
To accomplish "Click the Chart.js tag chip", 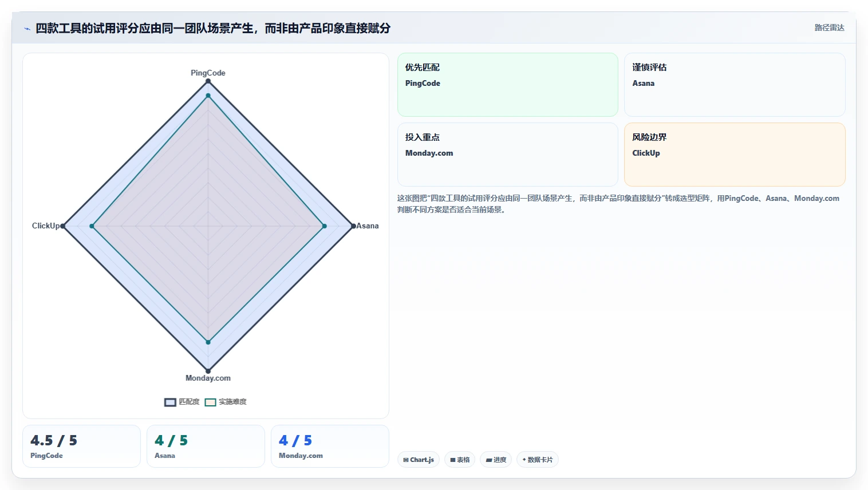I will tap(419, 460).
